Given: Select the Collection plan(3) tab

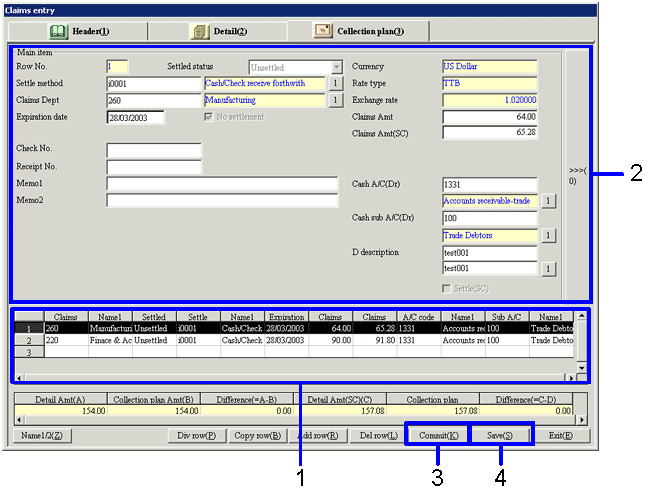Looking at the screenshot, I should 358,31.
